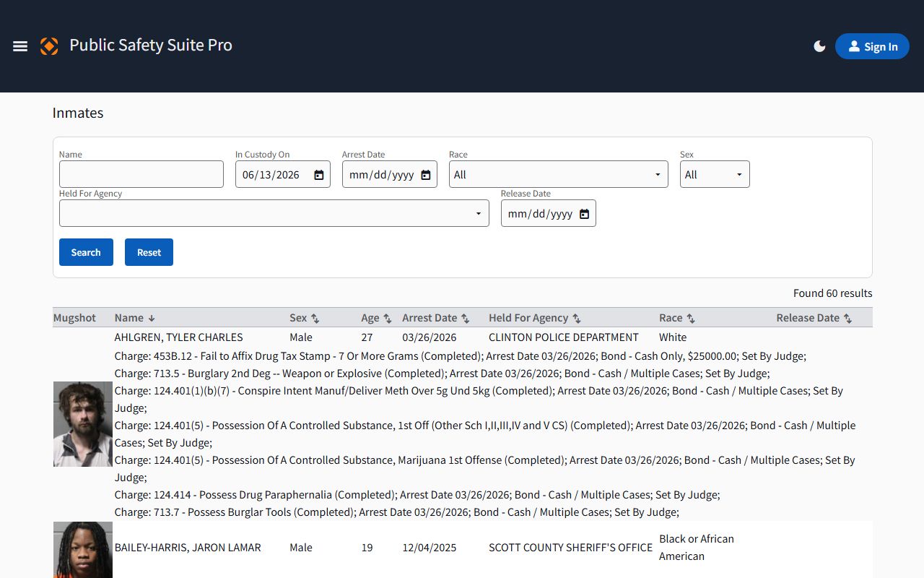Image resolution: width=924 pixels, height=578 pixels.
Task: Sort by Race column header
Action: (677, 318)
